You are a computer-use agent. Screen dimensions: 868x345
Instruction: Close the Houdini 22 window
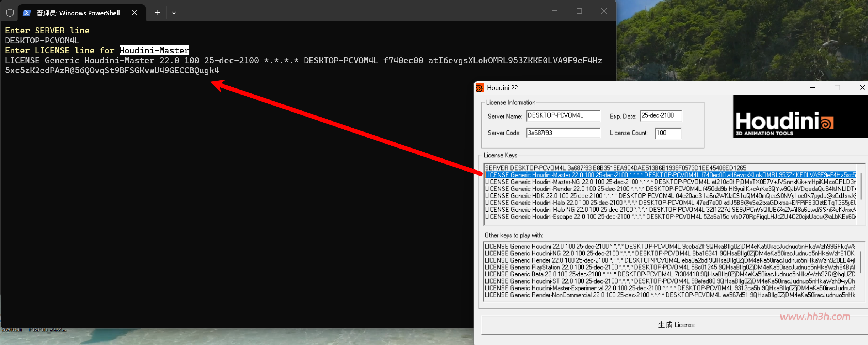(862, 88)
